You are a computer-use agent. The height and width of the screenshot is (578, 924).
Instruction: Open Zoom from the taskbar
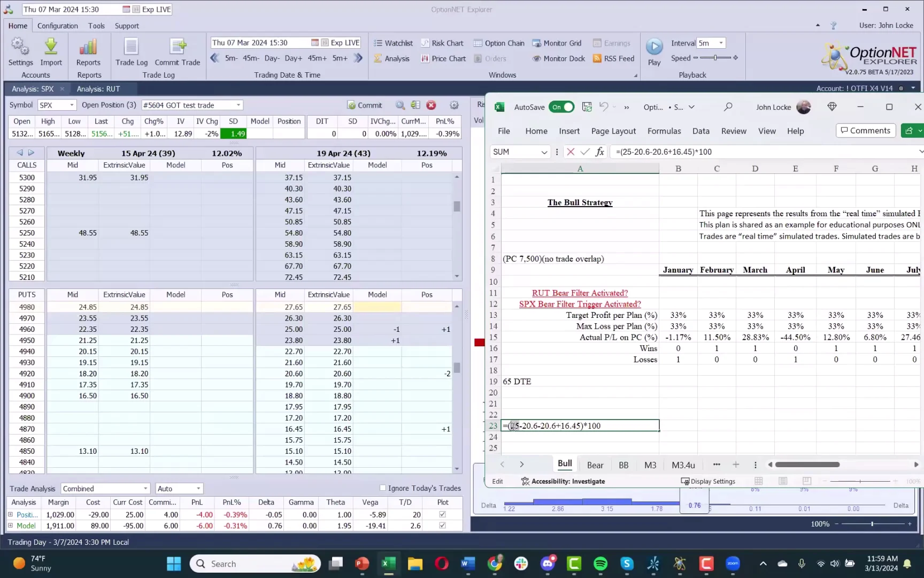733,564
